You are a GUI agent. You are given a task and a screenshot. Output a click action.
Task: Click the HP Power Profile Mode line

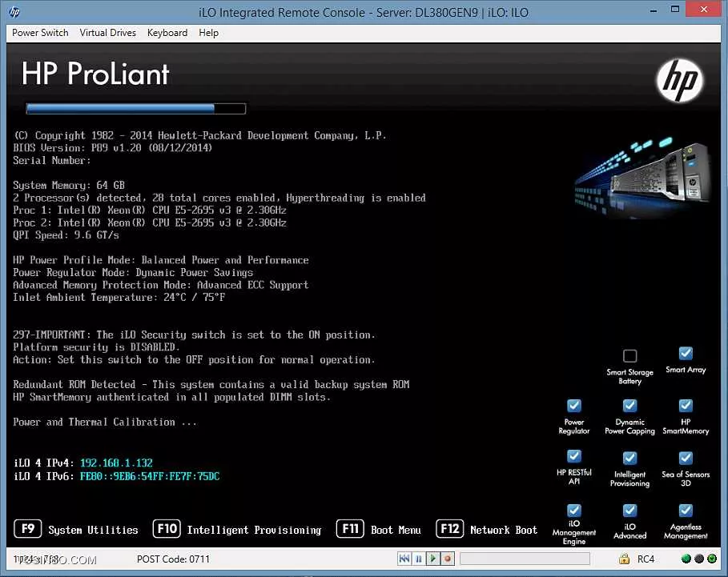161,260
